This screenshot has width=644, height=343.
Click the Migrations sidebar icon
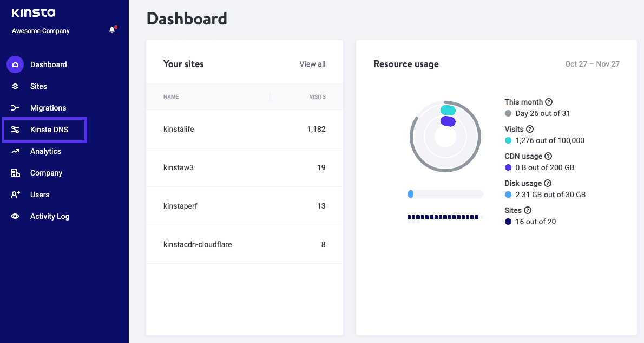15,108
